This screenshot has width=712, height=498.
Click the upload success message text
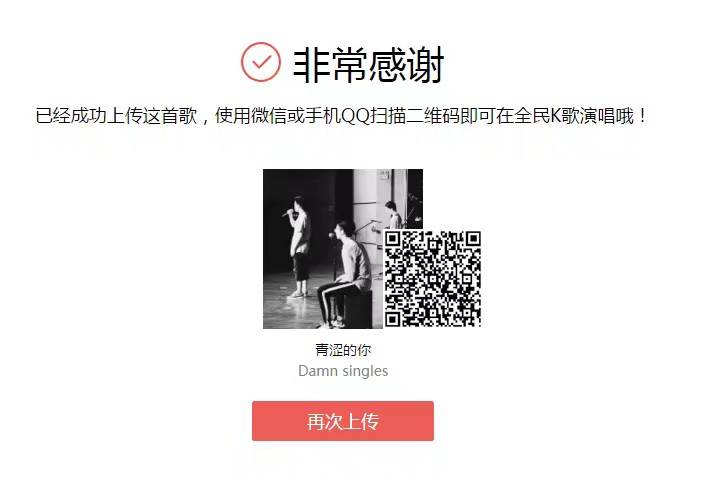coord(341,116)
